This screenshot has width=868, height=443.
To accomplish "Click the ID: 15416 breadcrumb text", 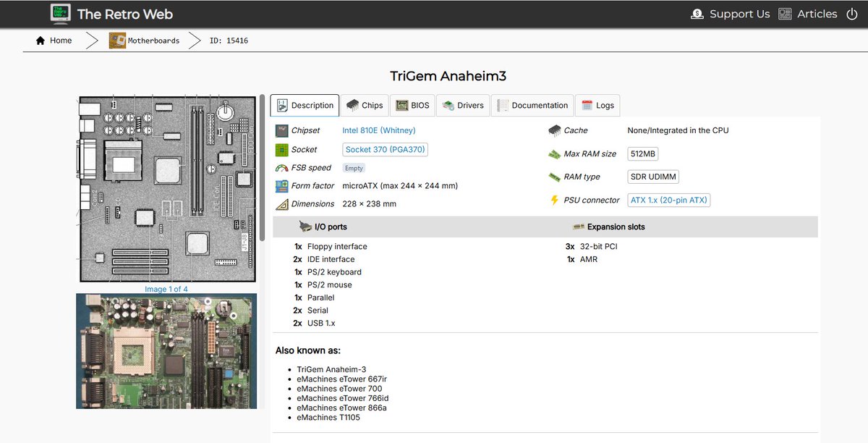I will 229,41.
